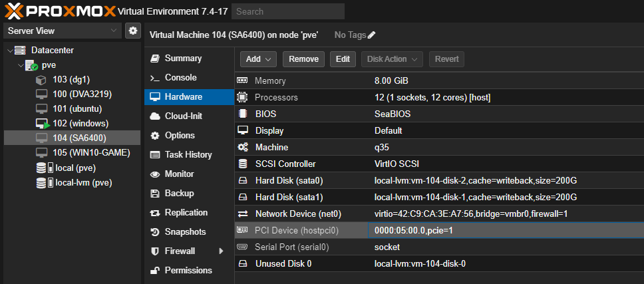Click the Datacenter server icon

pyautogui.click(x=20, y=51)
